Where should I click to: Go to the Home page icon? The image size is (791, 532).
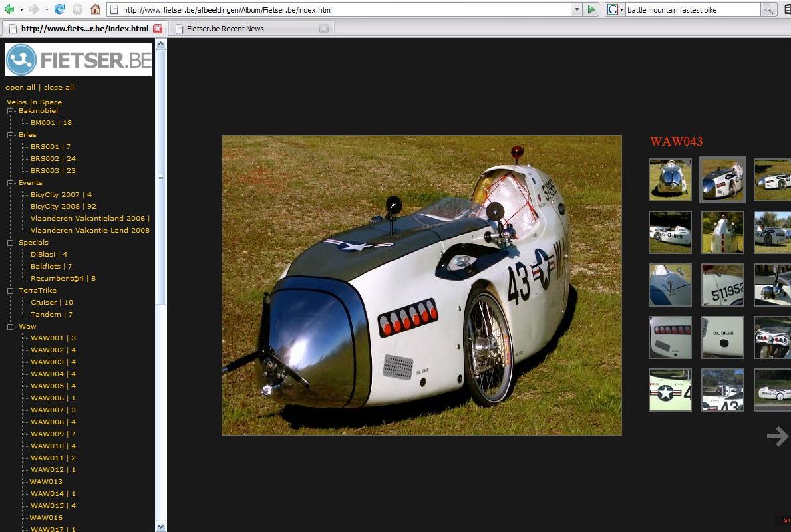[95, 9]
